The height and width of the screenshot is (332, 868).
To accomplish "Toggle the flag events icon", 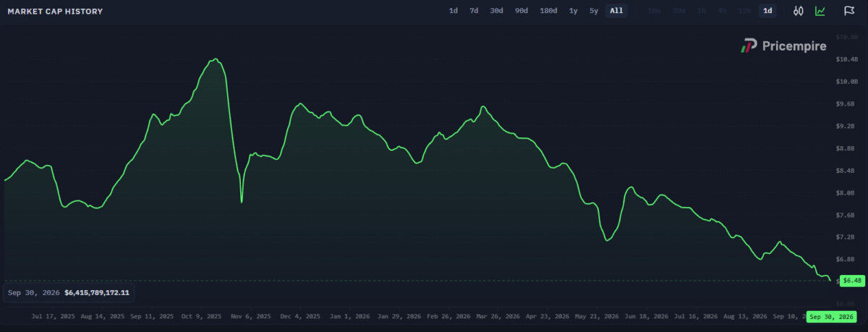I will tap(849, 11).
